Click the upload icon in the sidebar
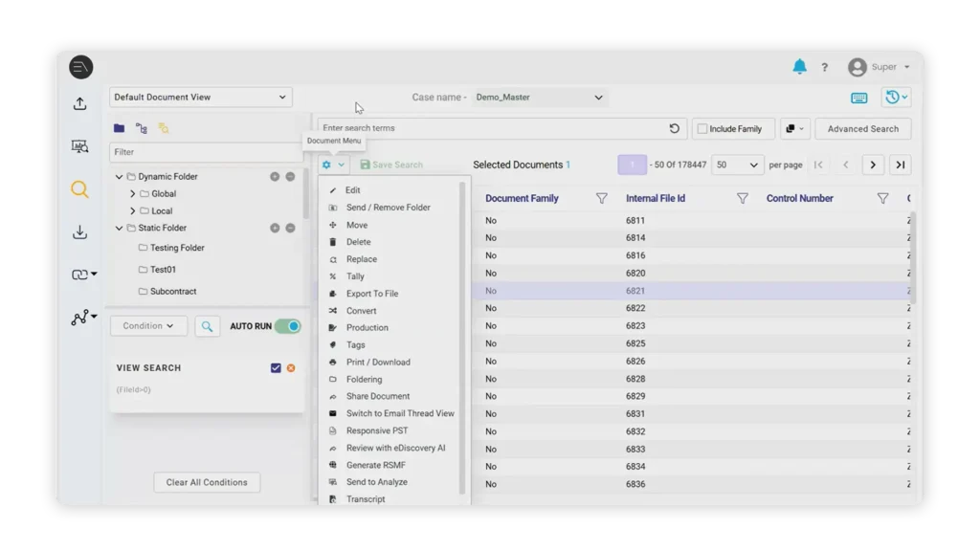 tap(80, 103)
